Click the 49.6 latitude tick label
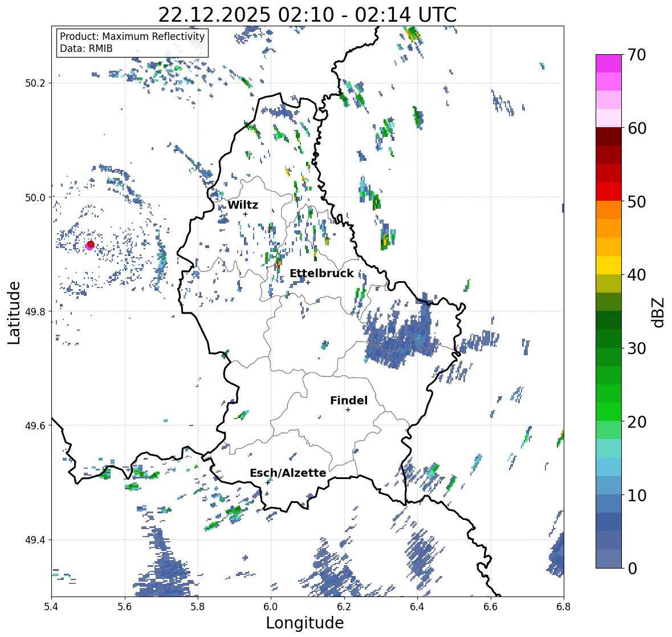The width and height of the screenshot is (672, 637). 35,425
